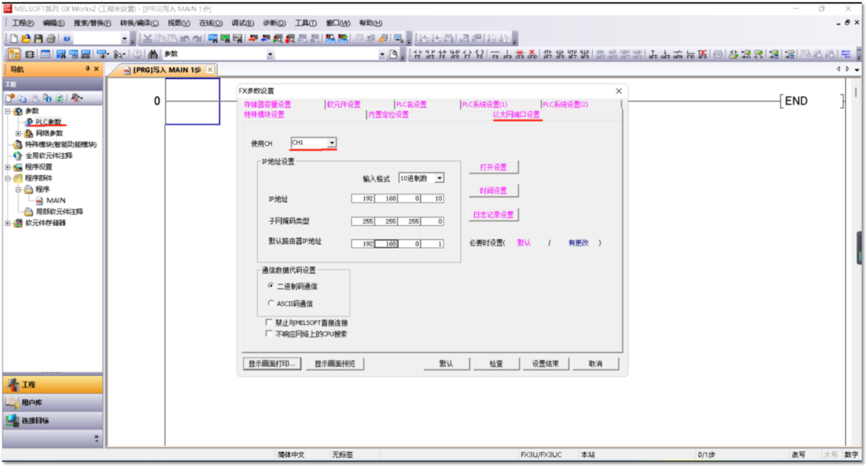Image resolution: width=868 pixels, height=468 pixels.
Task: Click the last 默认路由器IP地址 octet field (1)
Action: [432, 244]
